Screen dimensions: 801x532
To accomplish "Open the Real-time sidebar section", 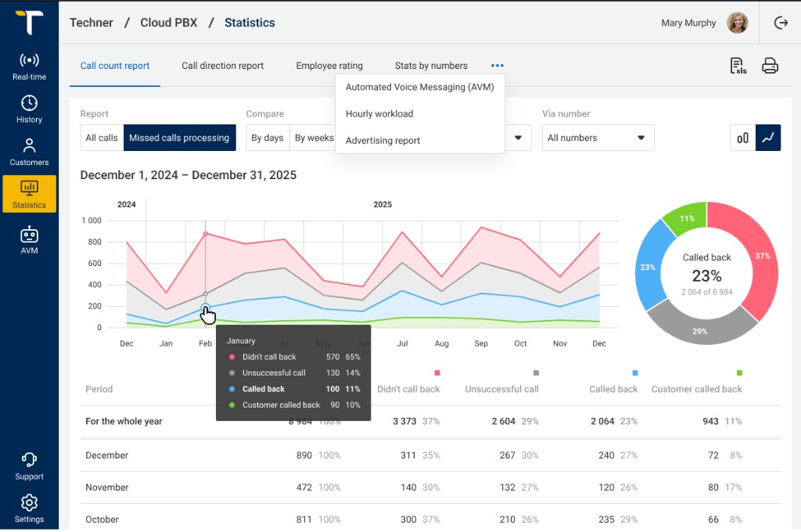I will click(x=29, y=66).
